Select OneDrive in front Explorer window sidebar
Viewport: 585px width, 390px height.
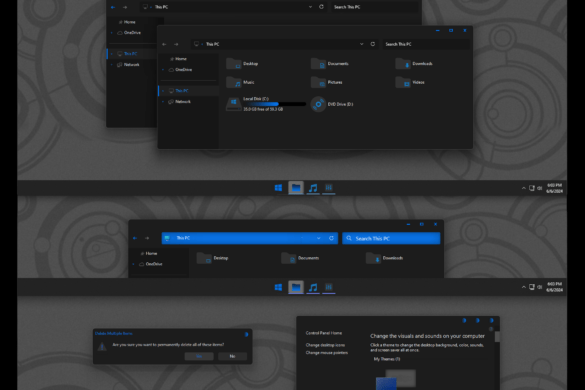181,70
